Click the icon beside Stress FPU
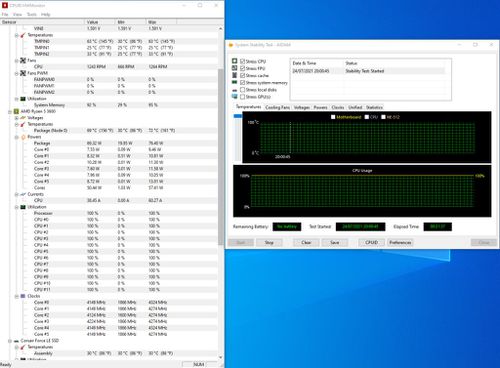500x368 pixels. 235,68
